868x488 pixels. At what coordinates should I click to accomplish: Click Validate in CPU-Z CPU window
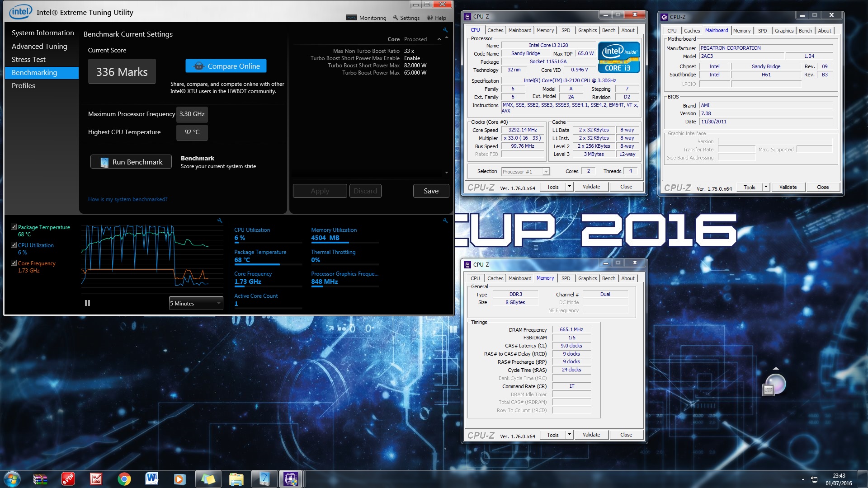(x=591, y=187)
